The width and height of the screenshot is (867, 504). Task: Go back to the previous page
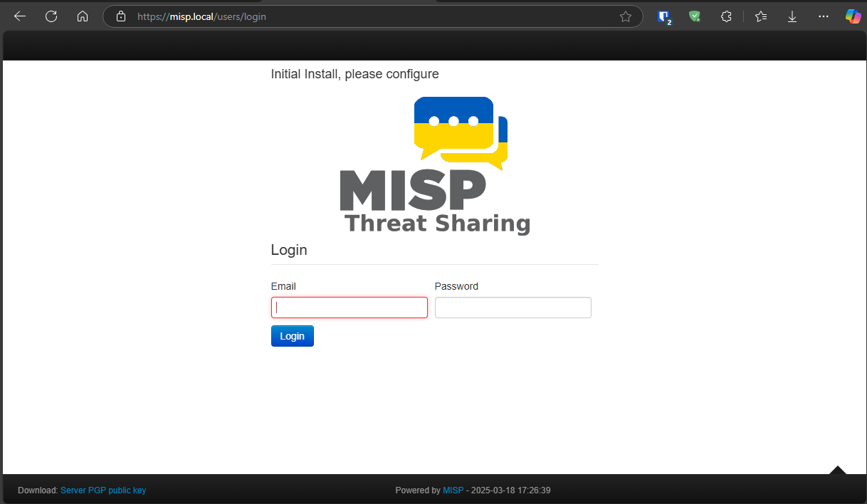pos(19,16)
